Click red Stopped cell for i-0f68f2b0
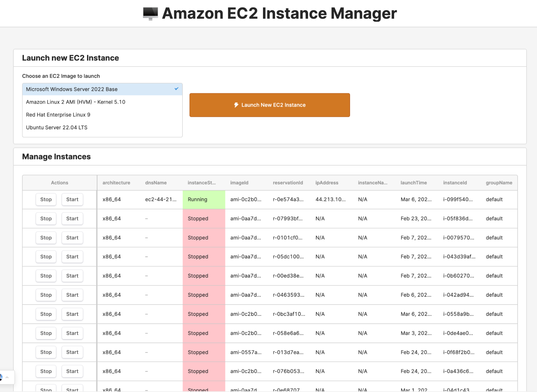537x392 pixels. (204, 352)
